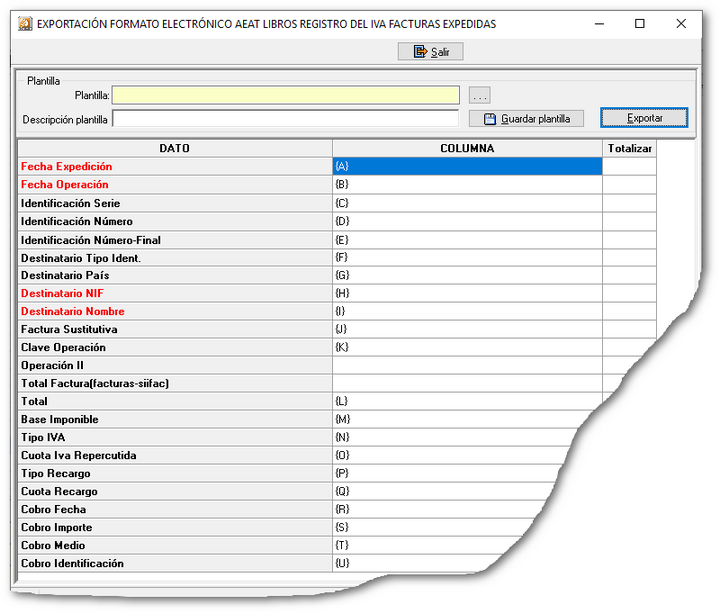Select the Base Imponible row label
The width and height of the screenshot is (720, 614).
pos(175,419)
